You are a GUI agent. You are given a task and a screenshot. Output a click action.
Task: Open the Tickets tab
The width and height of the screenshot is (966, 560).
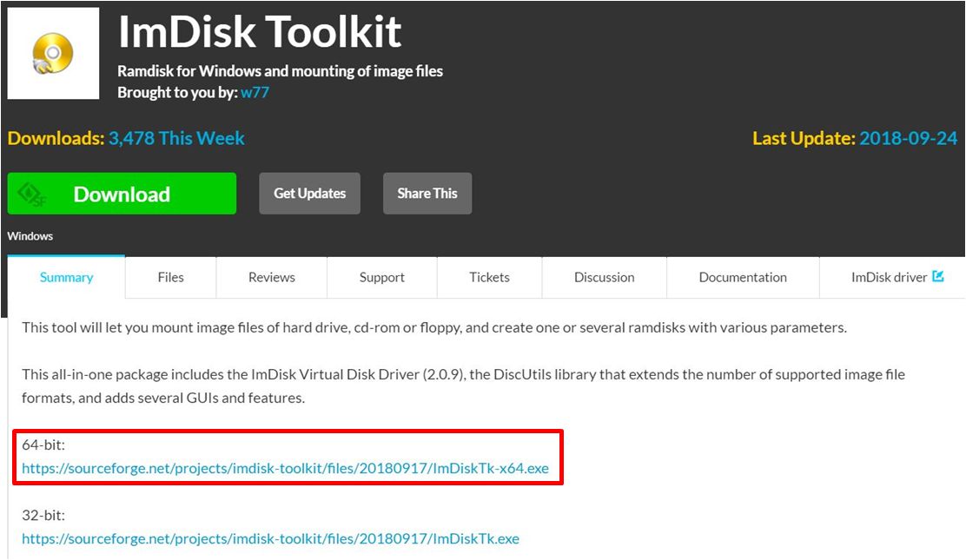(x=490, y=277)
